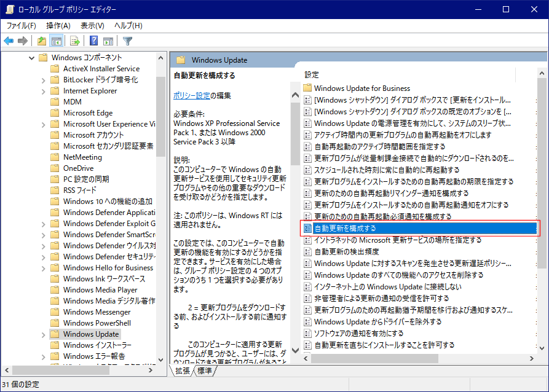Expand the Windows Defender SmartScreen node

(x=44, y=235)
